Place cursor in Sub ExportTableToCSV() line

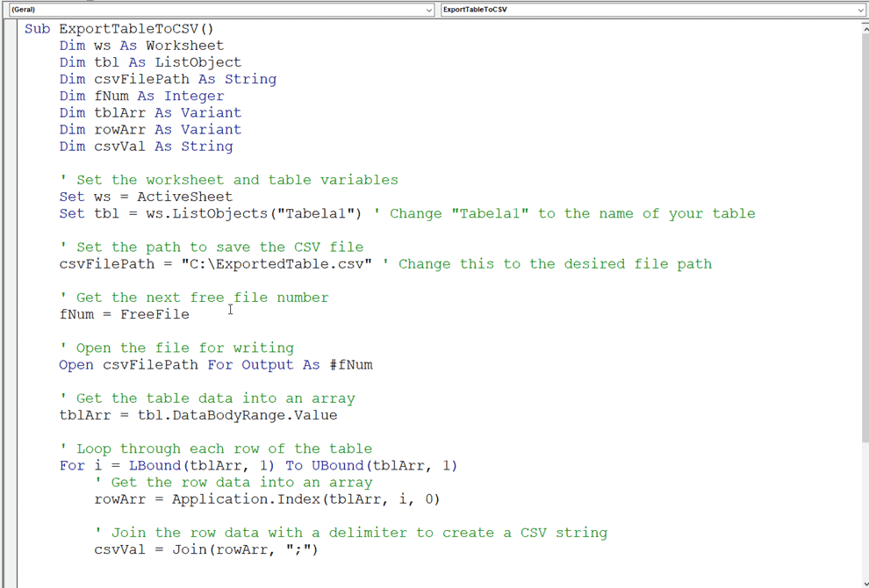tap(119, 29)
